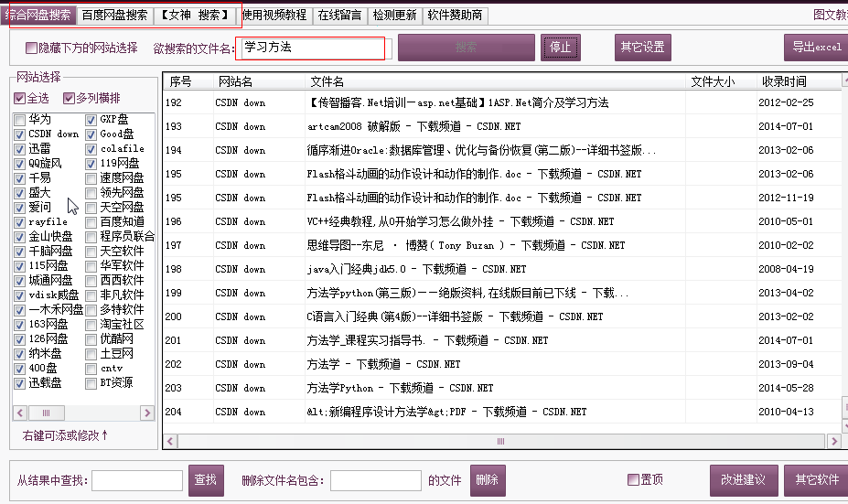The image size is (848, 504).
Task: Select result row 198 java入门经典jdk5.0
Action: pos(416,269)
